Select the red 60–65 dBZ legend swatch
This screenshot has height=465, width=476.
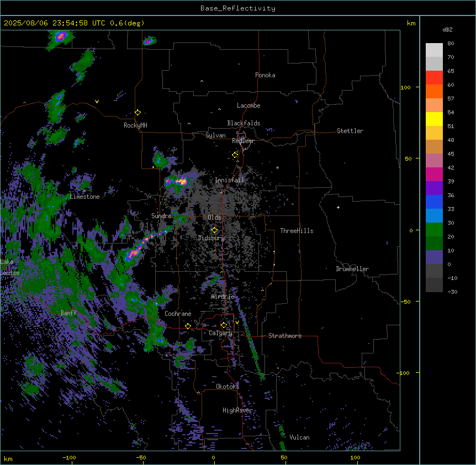click(x=434, y=78)
